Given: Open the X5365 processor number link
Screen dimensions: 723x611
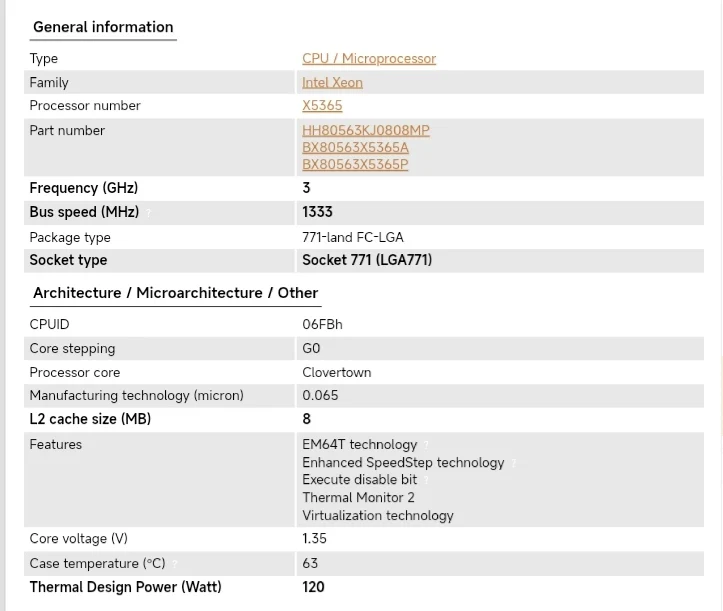Looking at the screenshot, I should (322, 106).
